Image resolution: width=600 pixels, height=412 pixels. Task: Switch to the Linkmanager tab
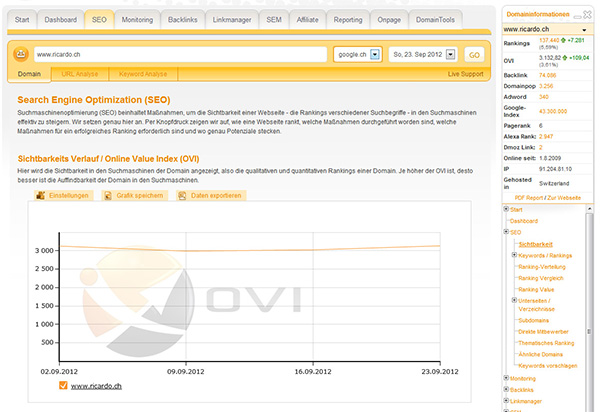click(x=232, y=20)
